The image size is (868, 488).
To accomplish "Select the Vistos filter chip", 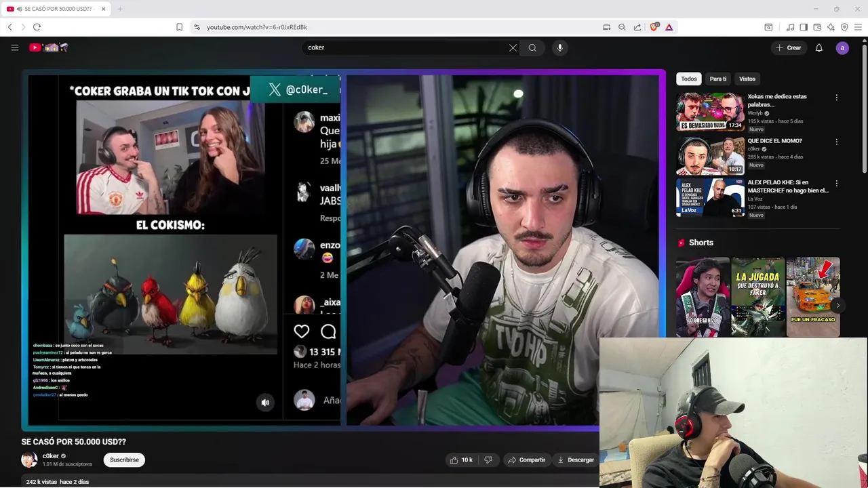I will click(747, 79).
